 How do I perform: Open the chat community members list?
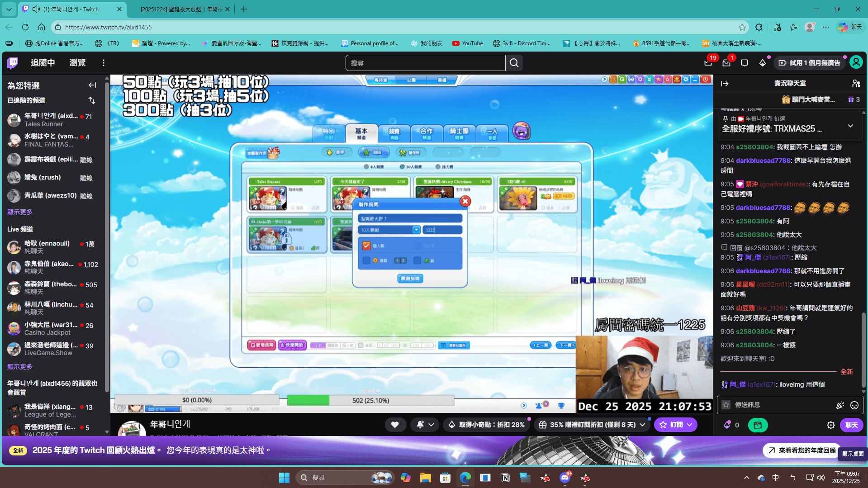856,84
